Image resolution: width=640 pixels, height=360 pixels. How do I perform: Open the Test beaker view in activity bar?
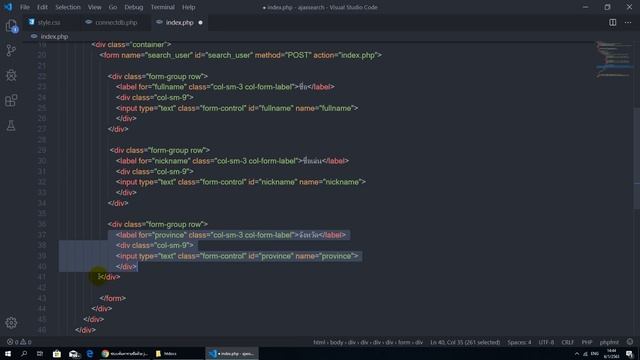pos(11,125)
